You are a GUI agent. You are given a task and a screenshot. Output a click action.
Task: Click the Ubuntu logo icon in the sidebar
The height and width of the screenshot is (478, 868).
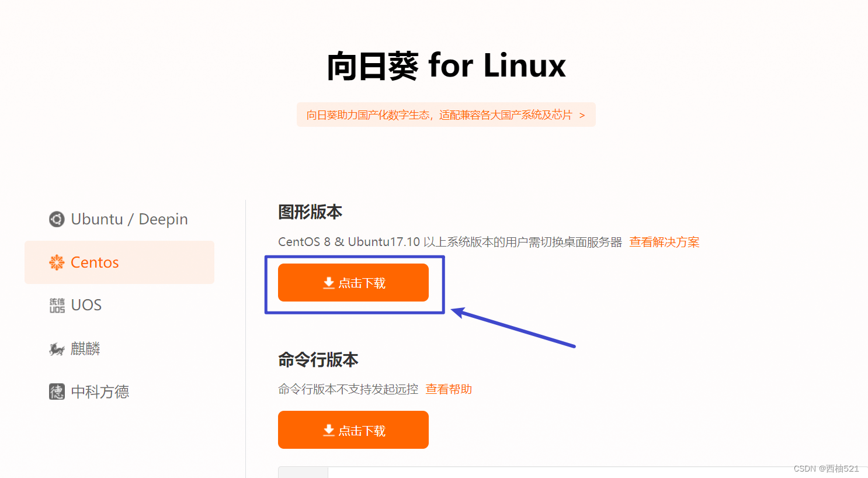coord(57,219)
